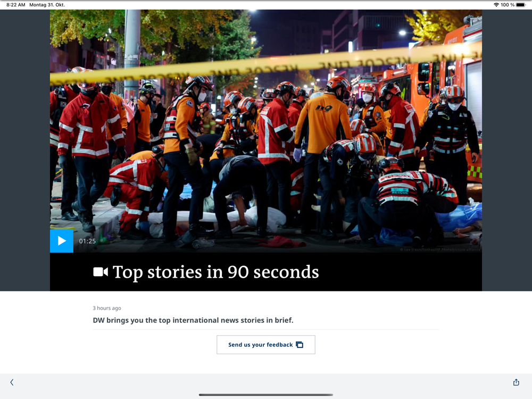532x399 pixels.
Task: Tap the rescue workers video thumbnail
Action: click(266, 131)
